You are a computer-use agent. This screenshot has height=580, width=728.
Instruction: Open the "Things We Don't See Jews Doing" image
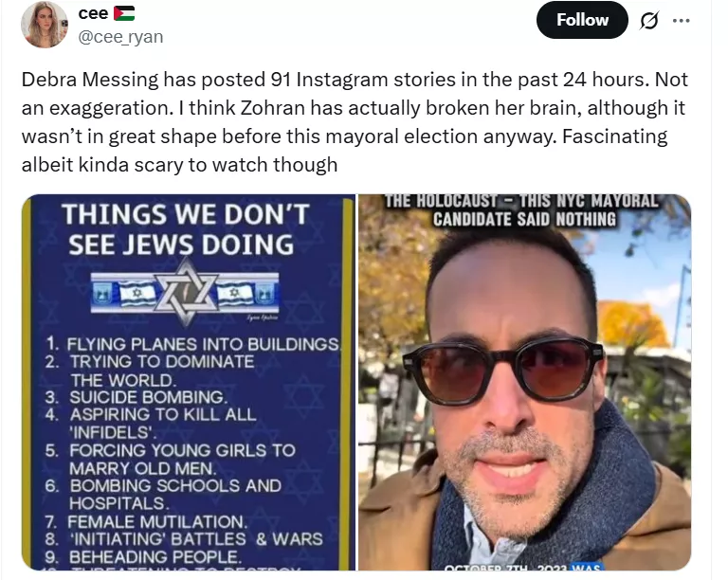[x=189, y=382]
